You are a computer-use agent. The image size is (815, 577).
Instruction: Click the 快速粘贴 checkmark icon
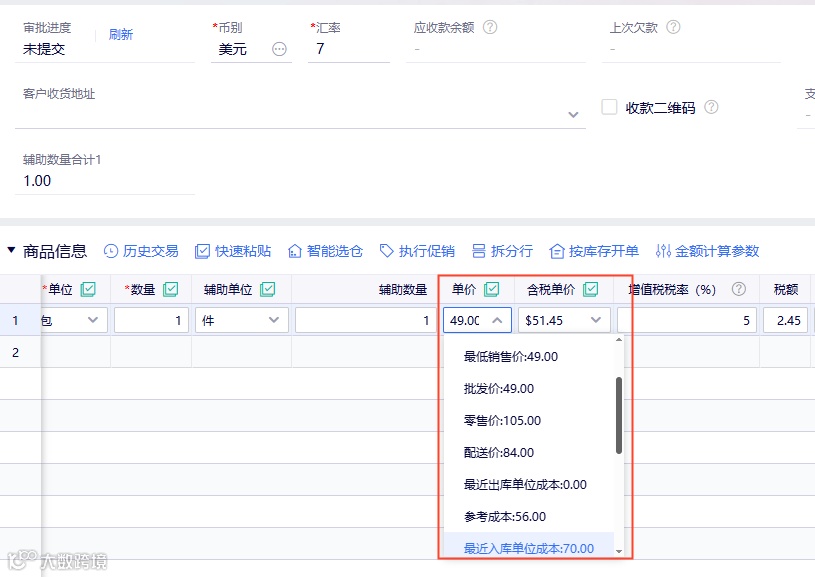(x=202, y=252)
